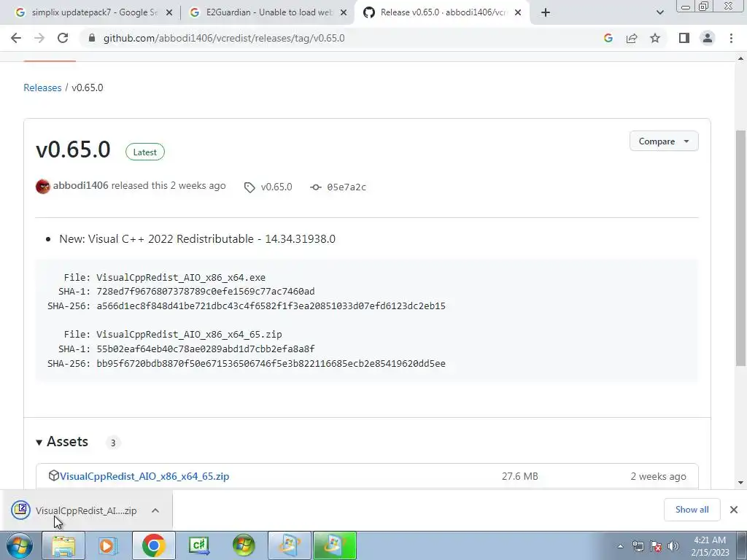747x560 pixels.
Task: Click the Windows flag taskbar icon
Action: [x=244, y=545]
